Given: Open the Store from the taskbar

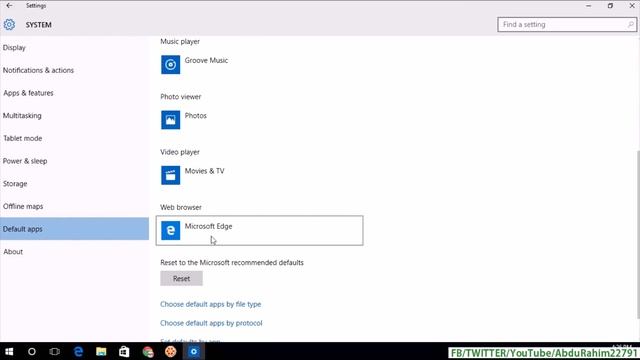Looking at the screenshot, I should tap(124, 351).
